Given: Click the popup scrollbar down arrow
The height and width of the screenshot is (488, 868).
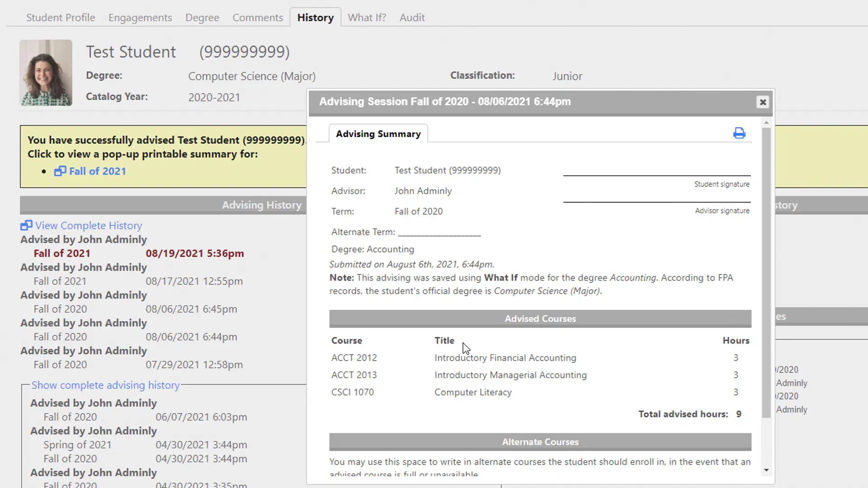Looking at the screenshot, I should point(766,470).
